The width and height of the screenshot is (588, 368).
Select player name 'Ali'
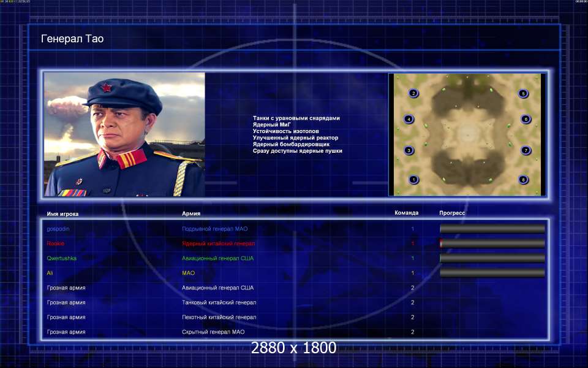[x=50, y=273]
